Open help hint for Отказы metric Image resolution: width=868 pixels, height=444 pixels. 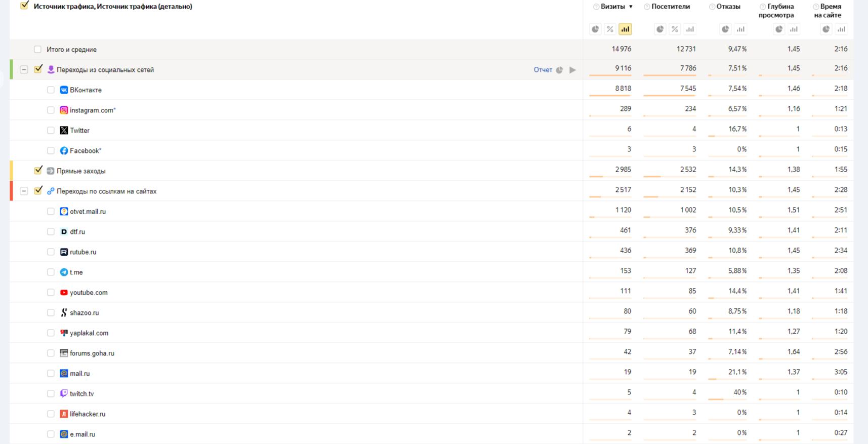click(x=712, y=7)
